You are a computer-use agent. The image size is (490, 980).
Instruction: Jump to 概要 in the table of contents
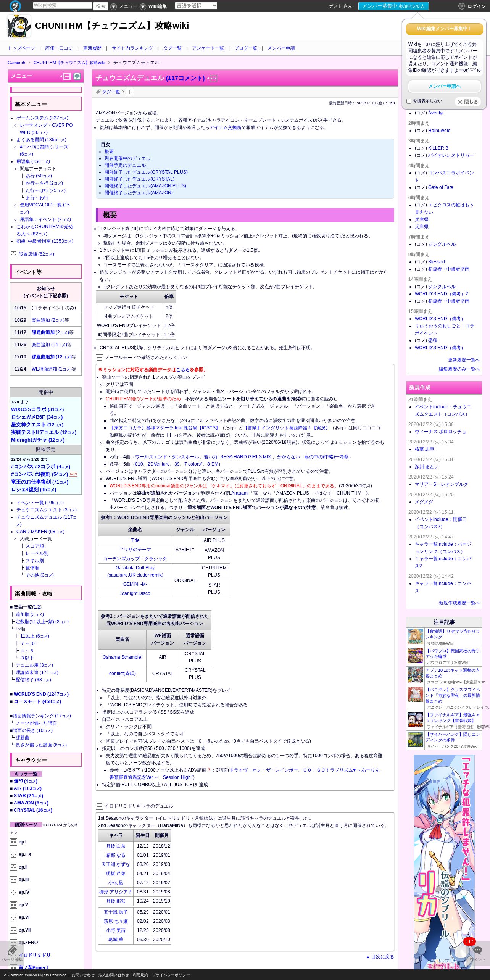point(109,152)
